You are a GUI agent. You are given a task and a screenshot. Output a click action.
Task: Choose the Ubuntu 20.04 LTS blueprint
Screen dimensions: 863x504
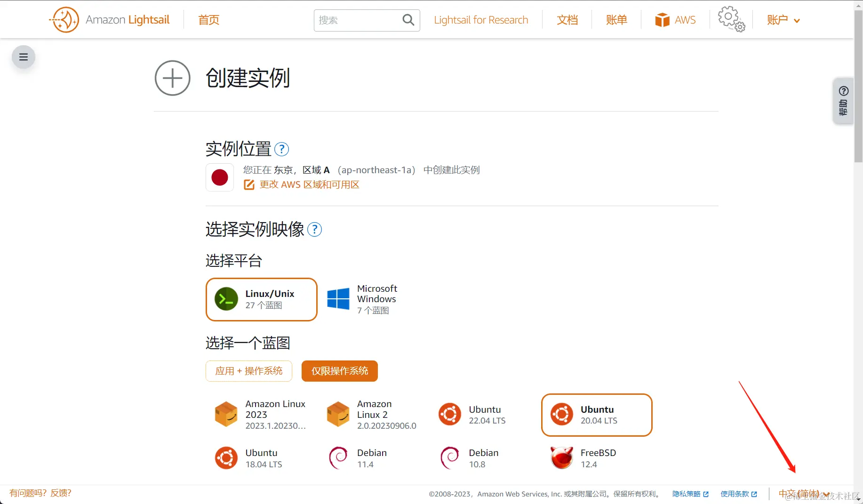597,415
